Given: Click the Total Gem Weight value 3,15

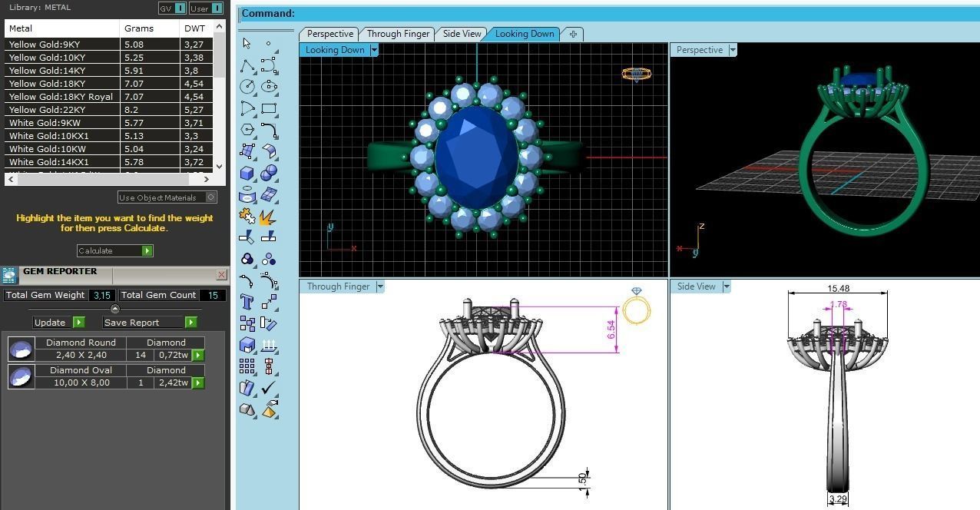Looking at the screenshot, I should tap(101, 295).
